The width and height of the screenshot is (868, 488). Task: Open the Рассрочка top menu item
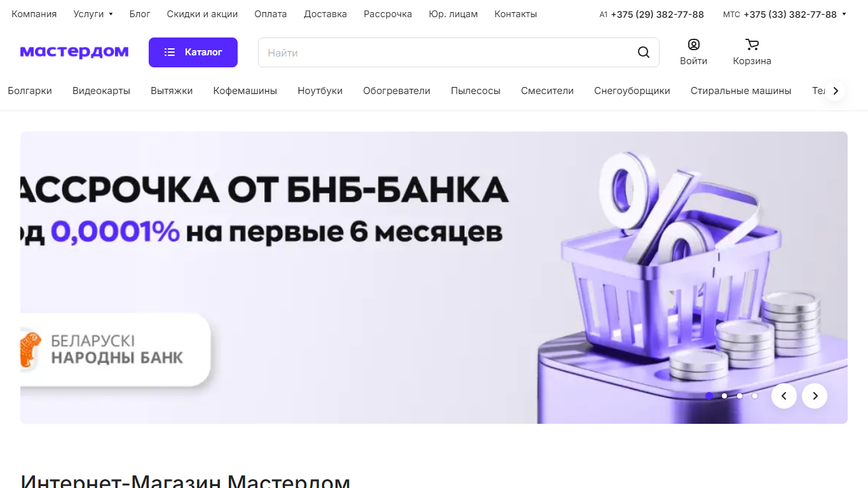pos(388,14)
